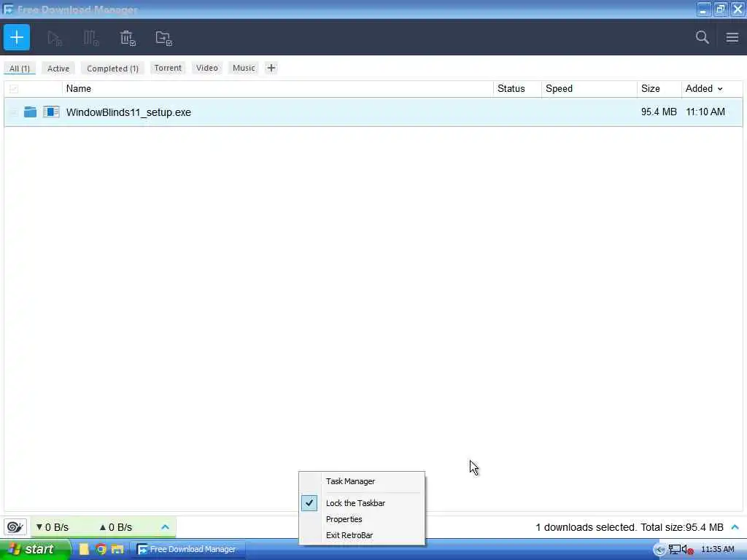
Task: Sort by the Size column header
Action: (x=659, y=88)
